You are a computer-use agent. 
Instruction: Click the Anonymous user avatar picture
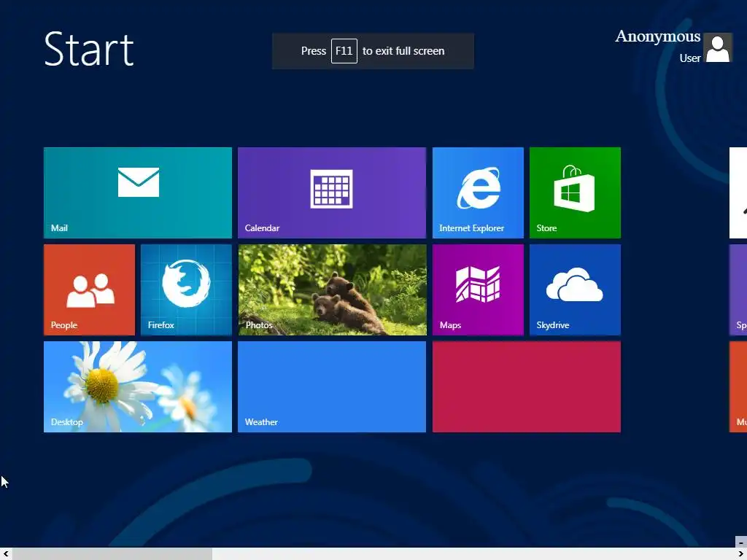[718, 47]
